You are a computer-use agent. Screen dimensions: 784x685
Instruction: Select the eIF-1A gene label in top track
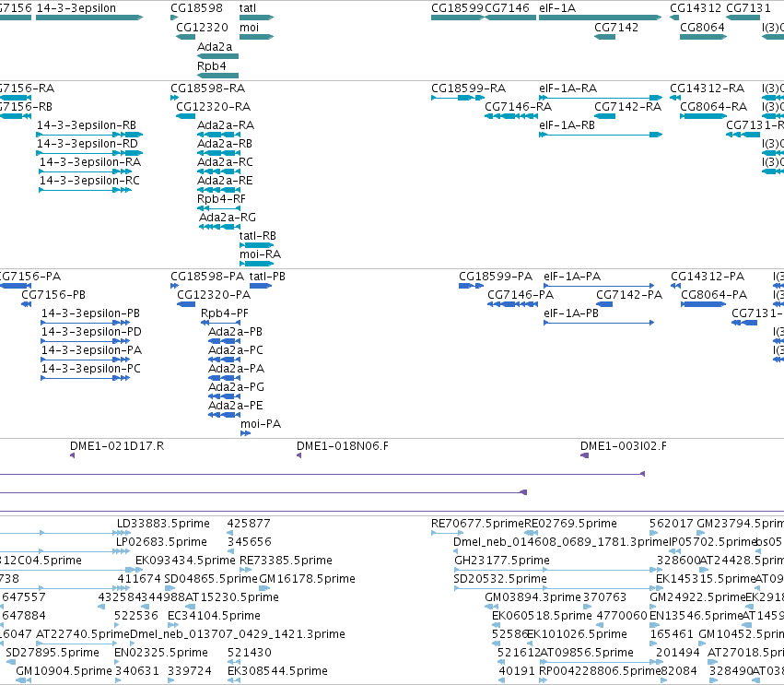(x=557, y=8)
